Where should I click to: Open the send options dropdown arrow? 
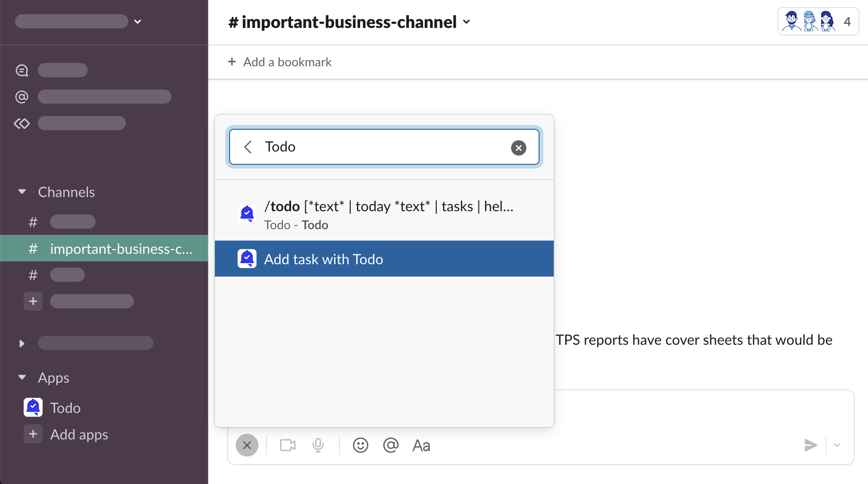coord(837,445)
